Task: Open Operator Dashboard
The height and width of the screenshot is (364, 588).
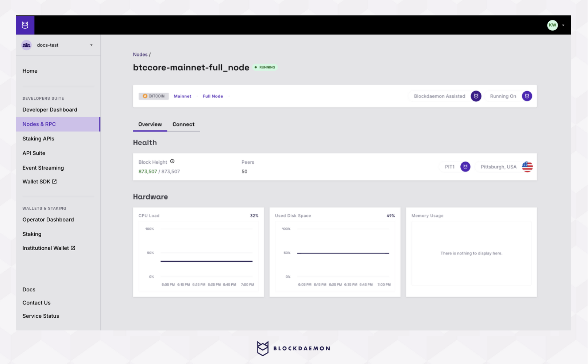Action: tap(48, 220)
